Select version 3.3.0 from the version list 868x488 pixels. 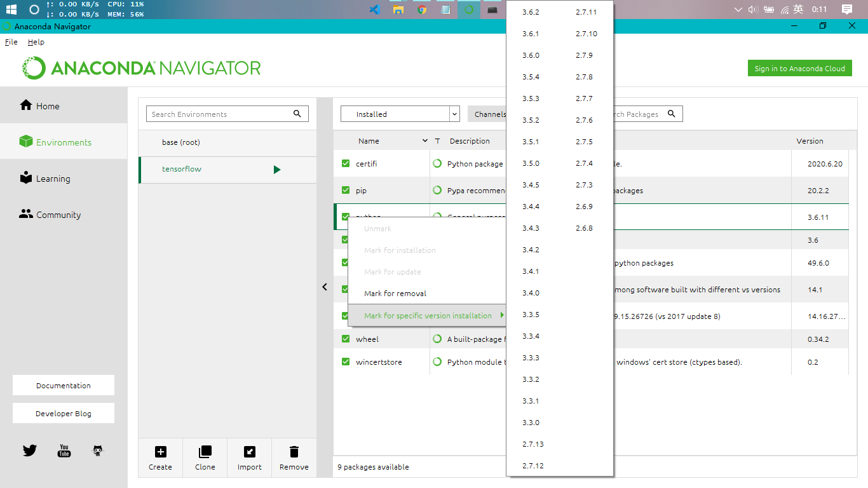point(531,423)
